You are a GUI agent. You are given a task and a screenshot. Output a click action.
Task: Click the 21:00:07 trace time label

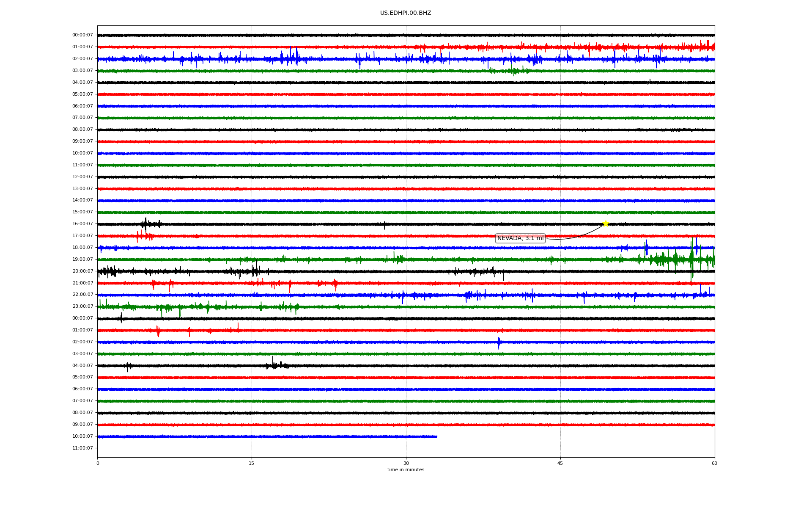(82, 283)
